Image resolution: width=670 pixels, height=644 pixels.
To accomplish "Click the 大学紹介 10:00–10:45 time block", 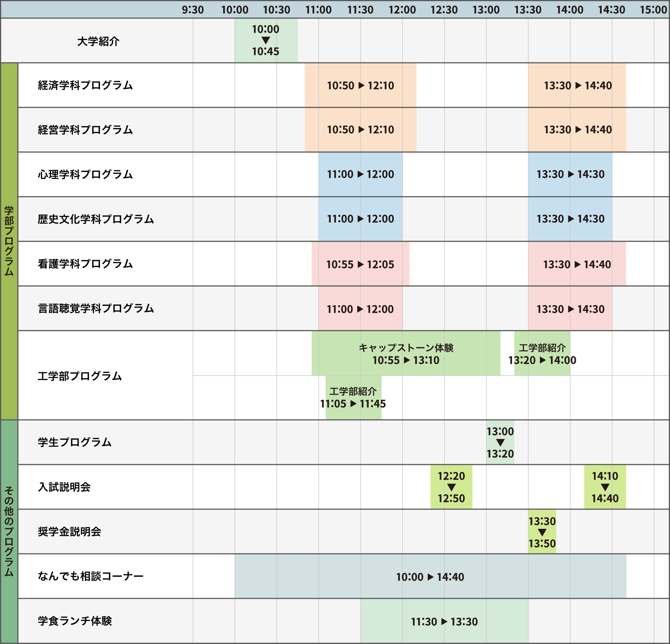I will (x=266, y=40).
